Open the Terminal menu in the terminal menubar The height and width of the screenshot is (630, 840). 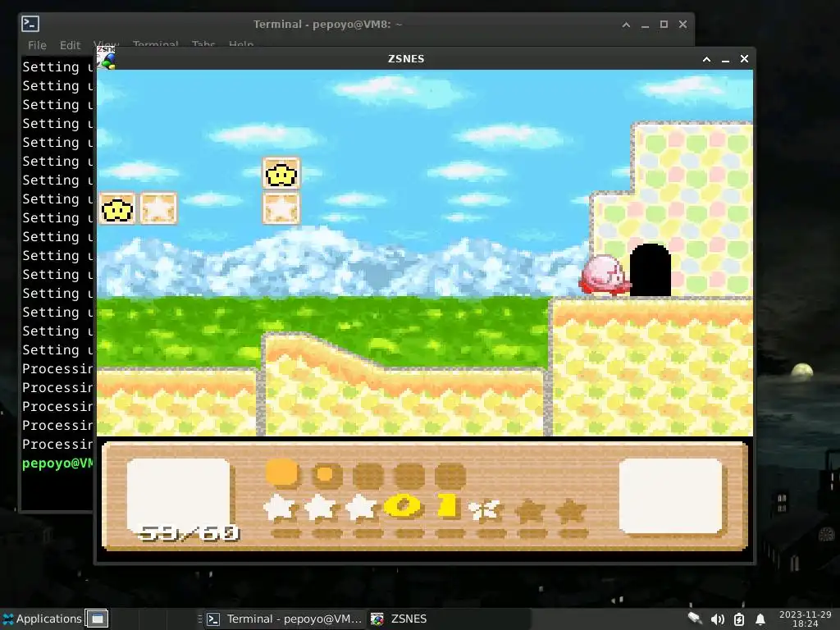[x=155, y=44]
